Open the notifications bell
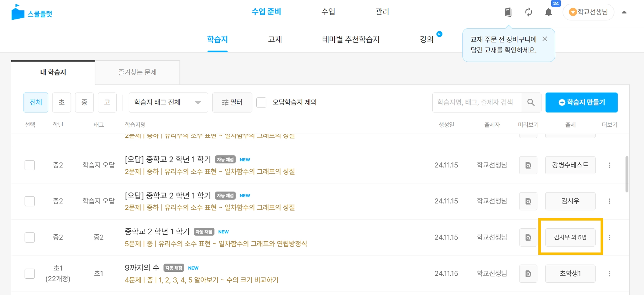The image size is (644, 295). 548,12
